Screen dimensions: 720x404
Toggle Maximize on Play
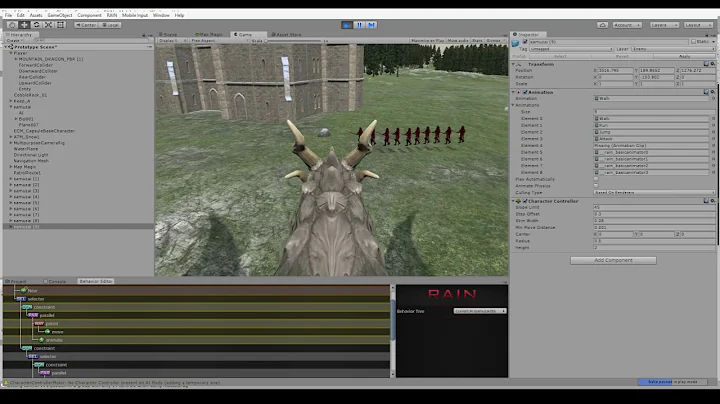click(x=428, y=40)
